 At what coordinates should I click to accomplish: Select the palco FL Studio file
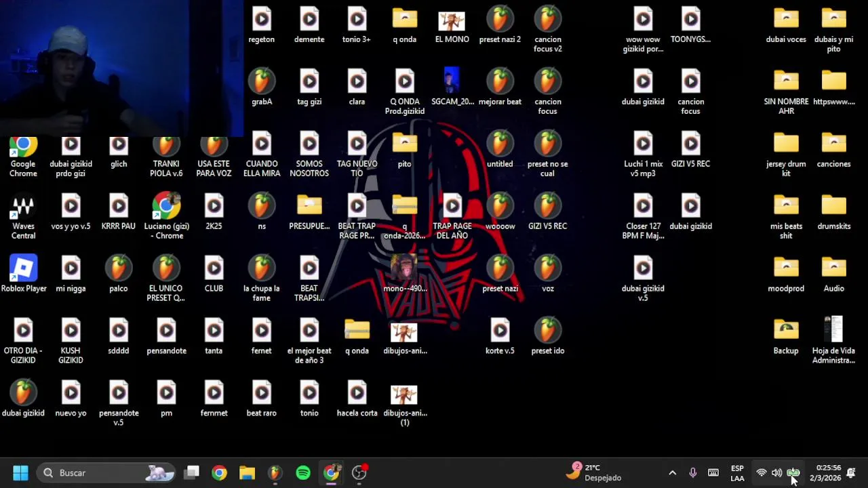[x=119, y=274]
